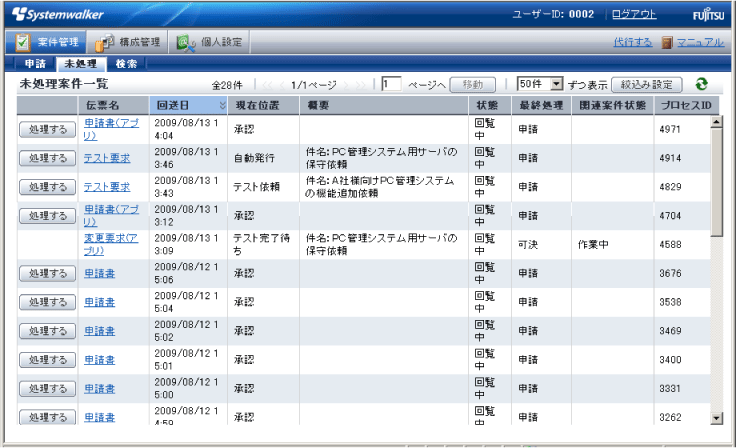Screen dimensions: 736x448
Task: Click 処理する for process 3400
Action: [x=47, y=360]
